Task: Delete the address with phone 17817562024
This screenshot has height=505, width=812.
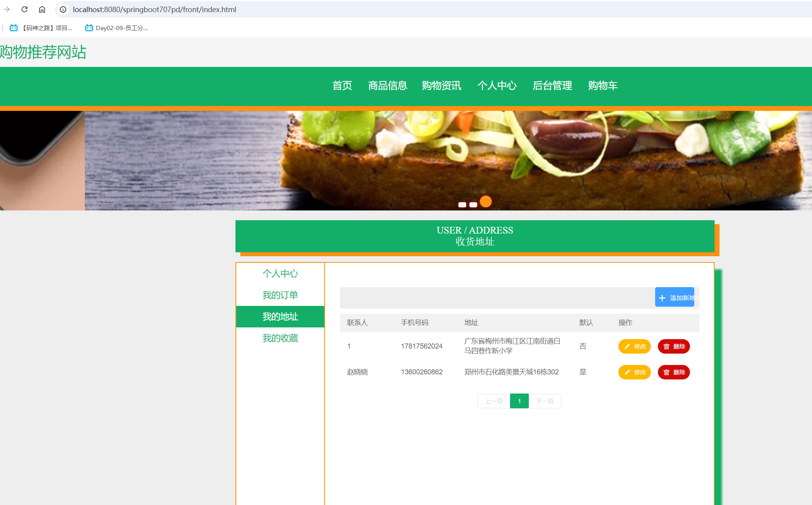Action: coord(674,346)
